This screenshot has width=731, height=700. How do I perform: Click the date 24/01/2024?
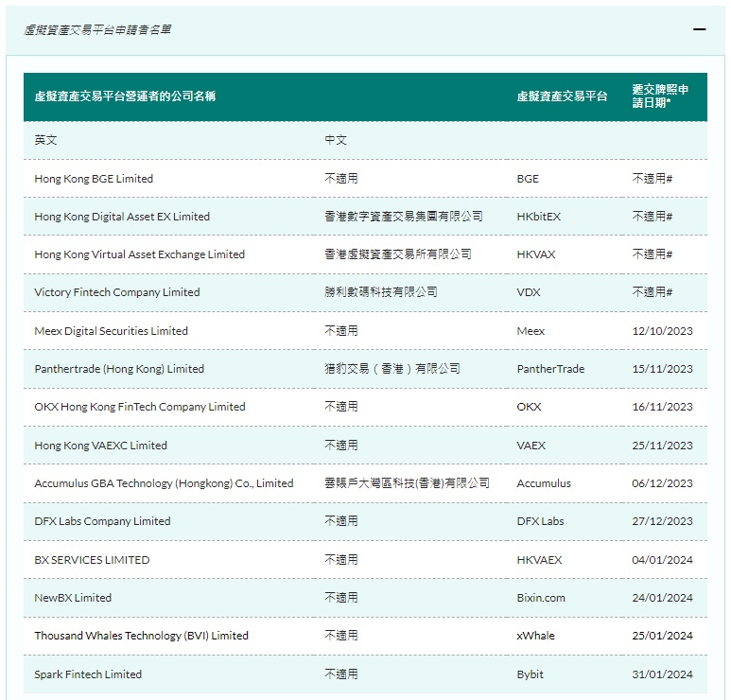663,598
